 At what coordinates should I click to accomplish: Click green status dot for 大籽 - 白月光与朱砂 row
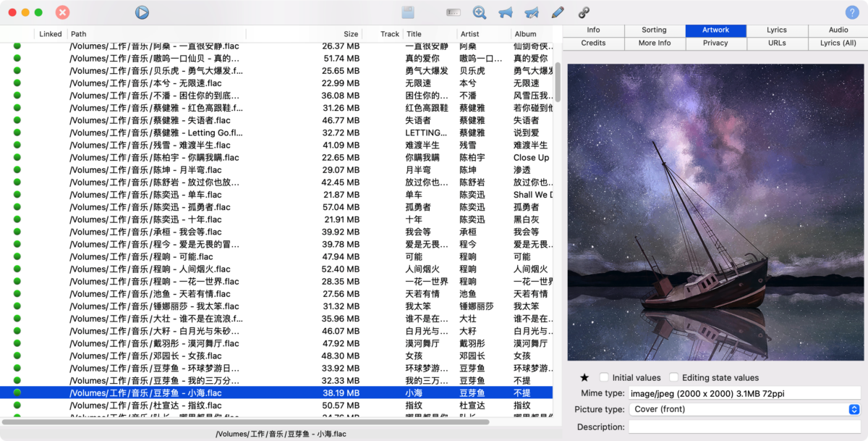coord(17,331)
